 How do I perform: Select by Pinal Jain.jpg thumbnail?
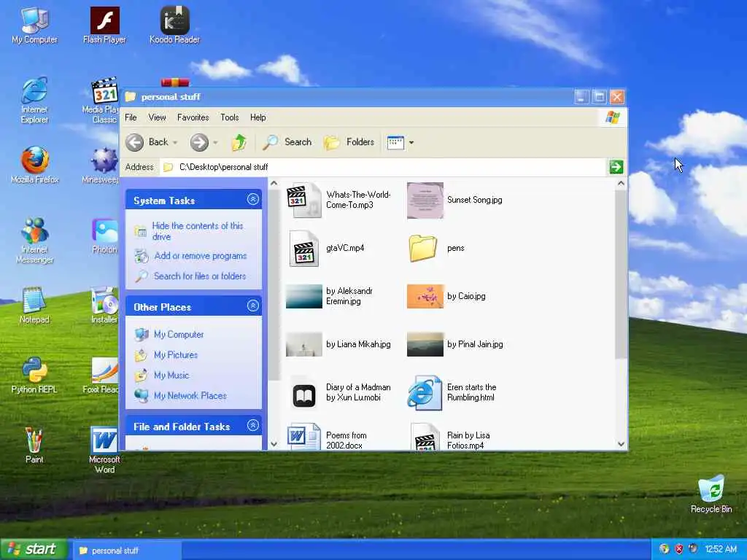[x=425, y=344]
